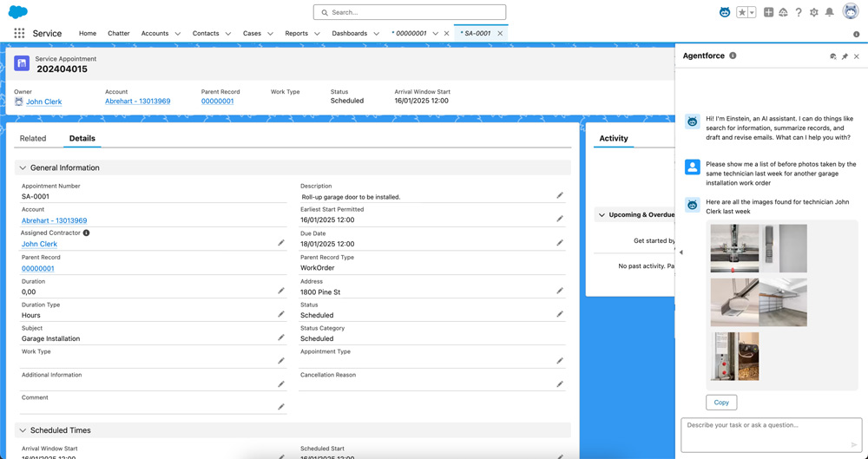Viewport: 868px width, 459px height.
Task: Open Abrehart - 13013969 link in header
Action: tap(138, 102)
